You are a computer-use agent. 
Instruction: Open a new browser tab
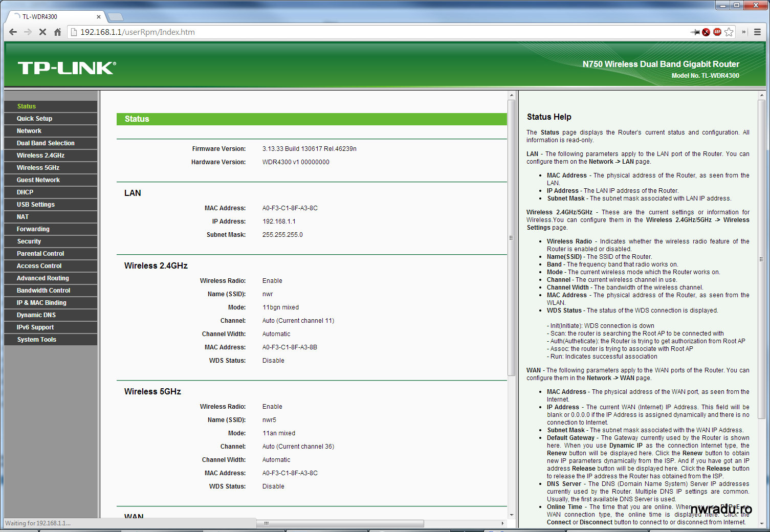pyautogui.click(x=115, y=16)
